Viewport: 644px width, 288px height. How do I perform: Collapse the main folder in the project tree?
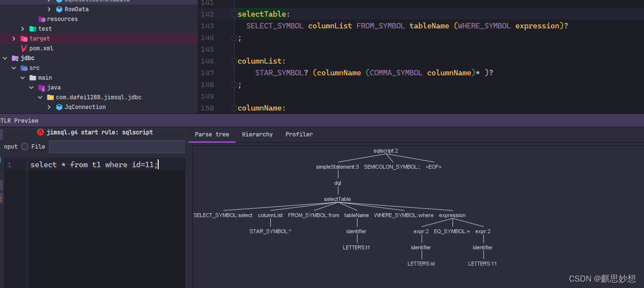point(22,78)
